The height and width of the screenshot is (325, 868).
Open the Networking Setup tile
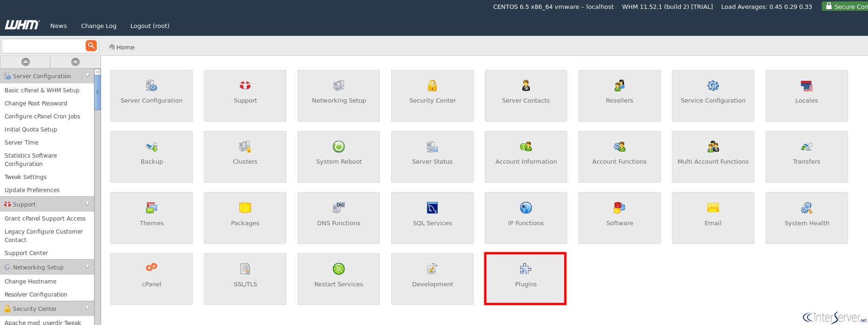339,96
